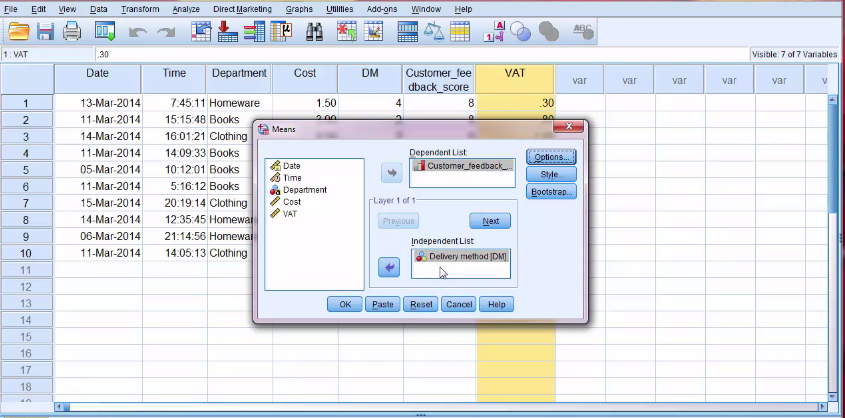Open the Graphs menu

[299, 9]
